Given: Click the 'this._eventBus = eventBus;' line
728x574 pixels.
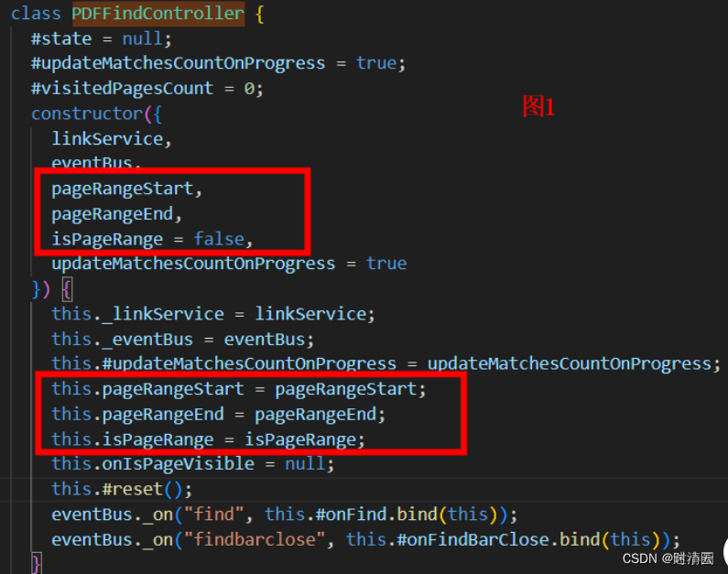Looking at the screenshot, I should (183, 340).
